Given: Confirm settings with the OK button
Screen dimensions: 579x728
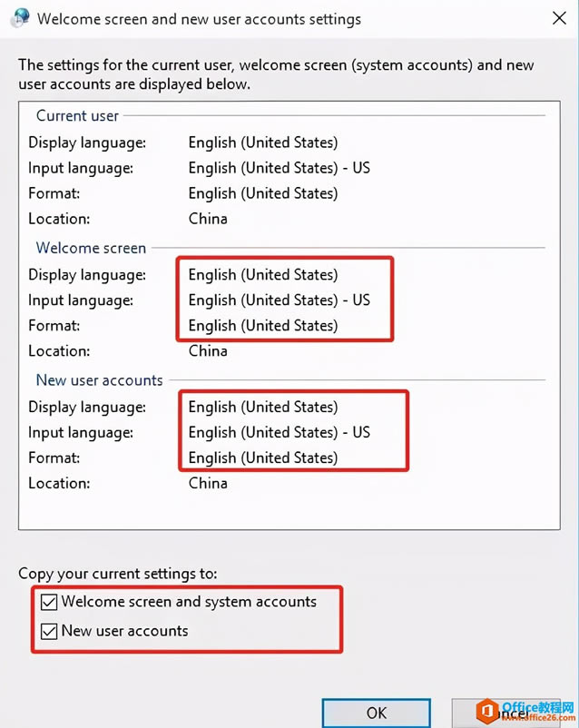Looking at the screenshot, I should [376, 713].
